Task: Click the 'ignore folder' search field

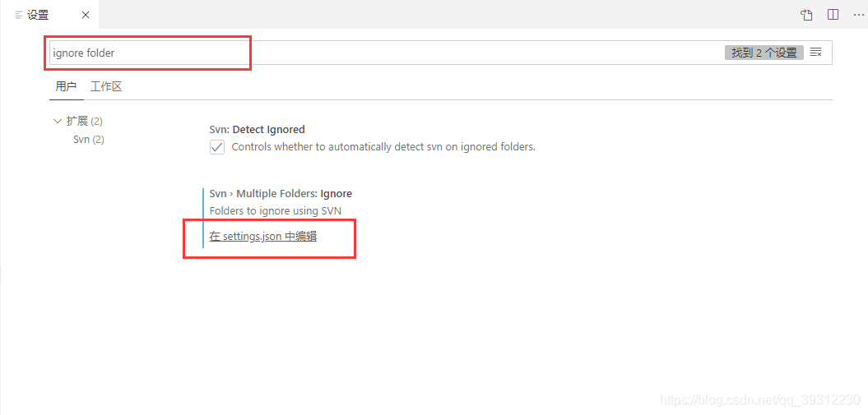Action: pos(441,53)
